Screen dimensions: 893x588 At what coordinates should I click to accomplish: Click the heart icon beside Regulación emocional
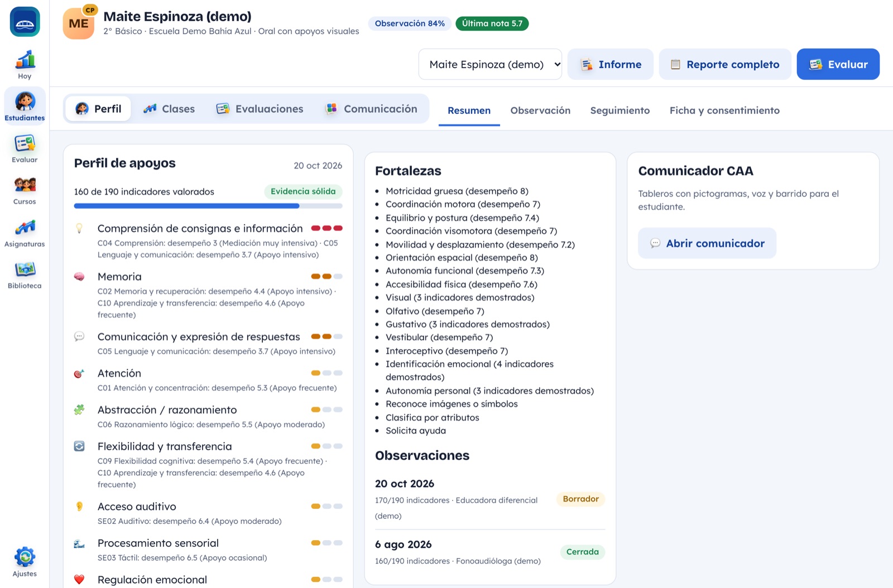click(x=79, y=580)
